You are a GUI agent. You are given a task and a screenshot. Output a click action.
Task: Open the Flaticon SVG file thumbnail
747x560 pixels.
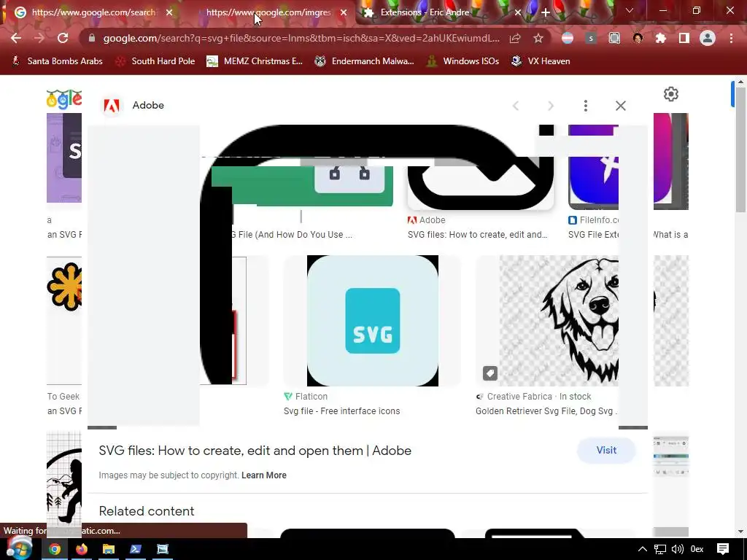point(373,321)
